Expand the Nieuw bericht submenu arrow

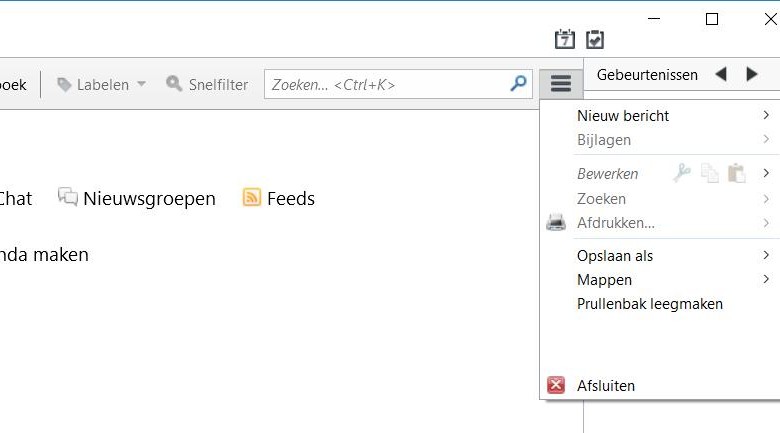pyautogui.click(x=766, y=115)
